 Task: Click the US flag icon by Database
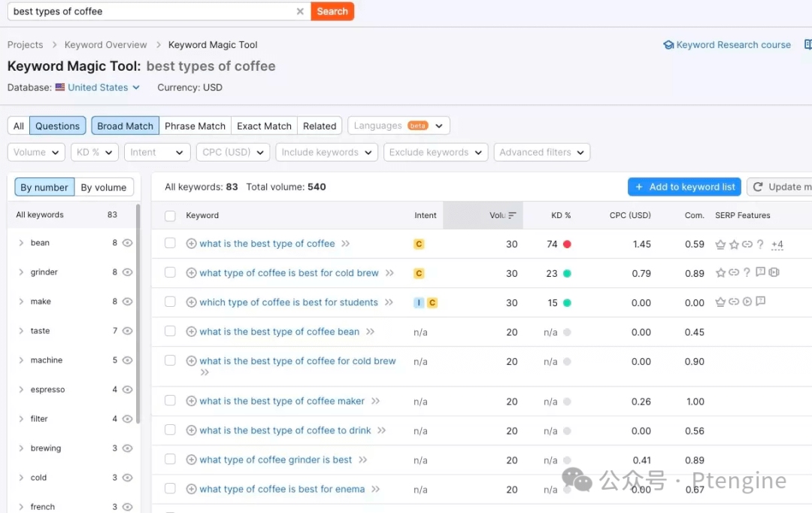[x=60, y=87]
